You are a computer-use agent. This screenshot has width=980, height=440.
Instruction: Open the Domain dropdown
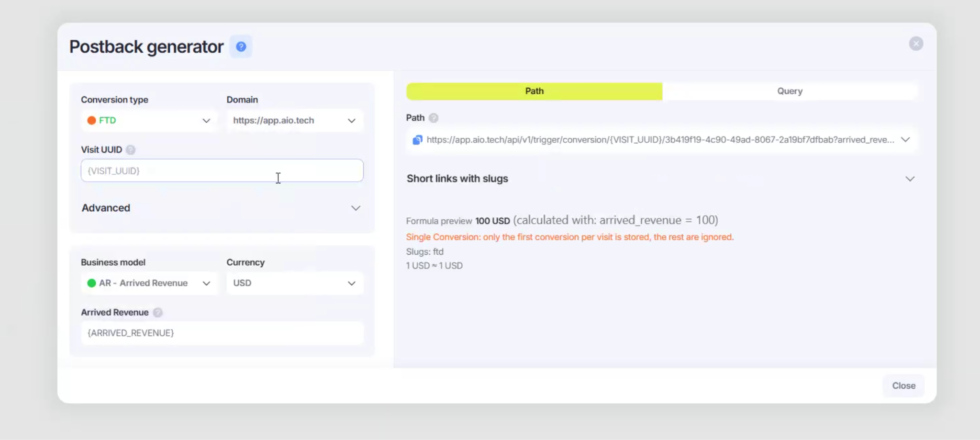(x=295, y=121)
